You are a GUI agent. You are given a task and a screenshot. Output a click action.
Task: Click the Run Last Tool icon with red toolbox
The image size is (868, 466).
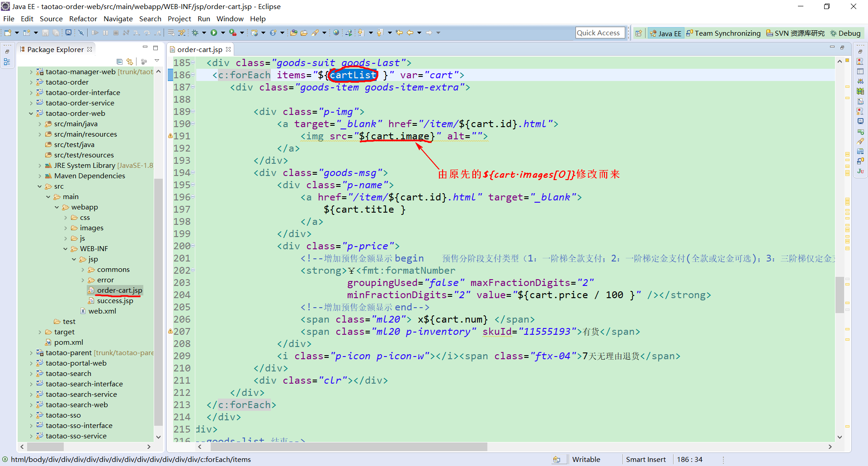(x=232, y=33)
